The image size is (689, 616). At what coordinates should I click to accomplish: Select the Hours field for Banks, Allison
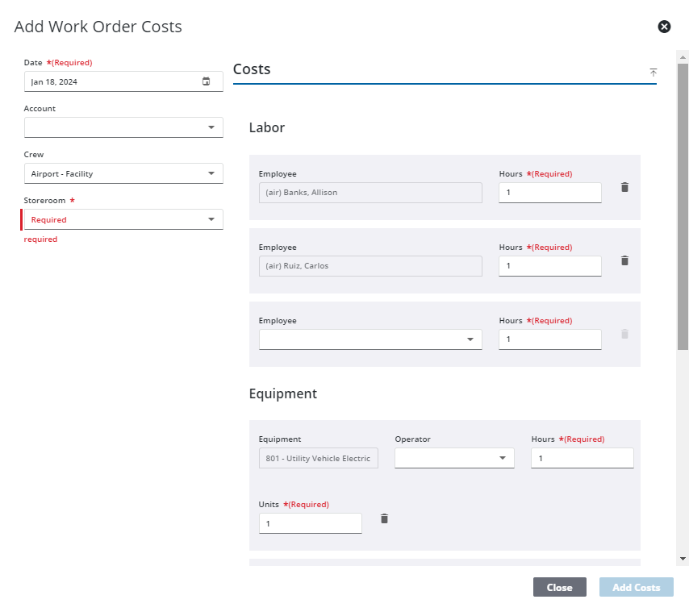(549, 192)
